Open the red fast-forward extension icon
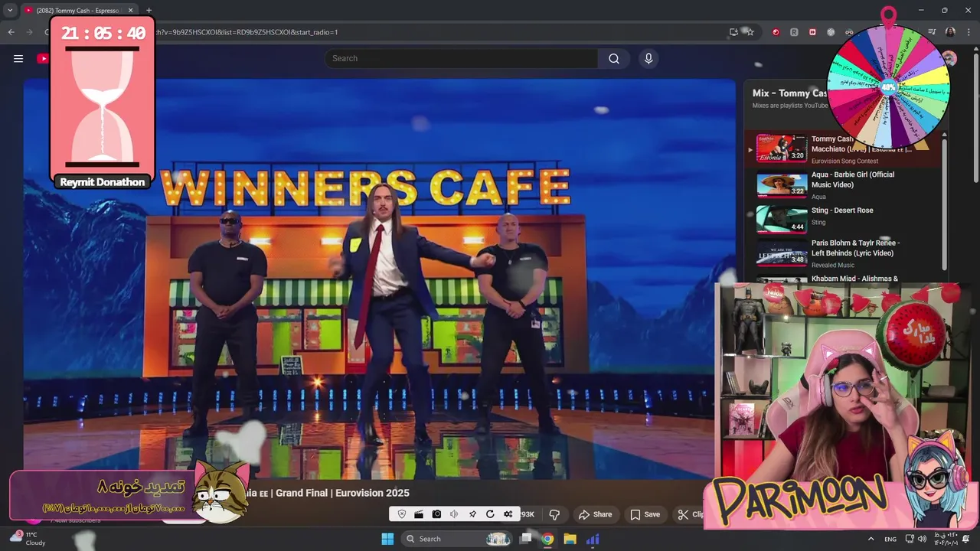980x551 pixels. pyautogui.click(x=812, y=32)
